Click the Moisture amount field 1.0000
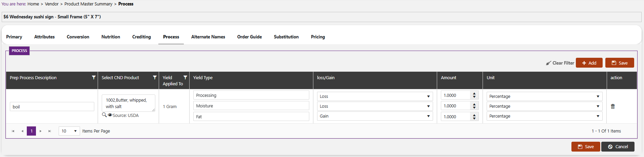Viewport: 644px width, 157px height. pos(456,106)
